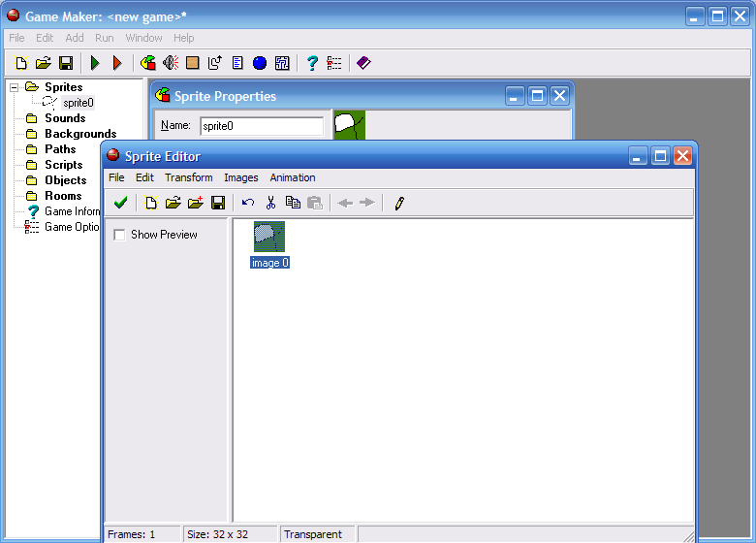Viewport: 756px width, 543px height.
Task: Add image from file to sprite
Action: coord(196,203)
